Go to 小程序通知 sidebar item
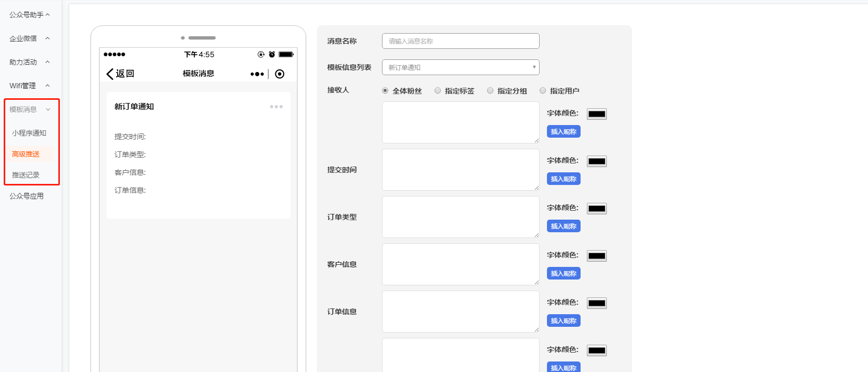This screenshot has width=868, height=372. [x=29, y=133]
